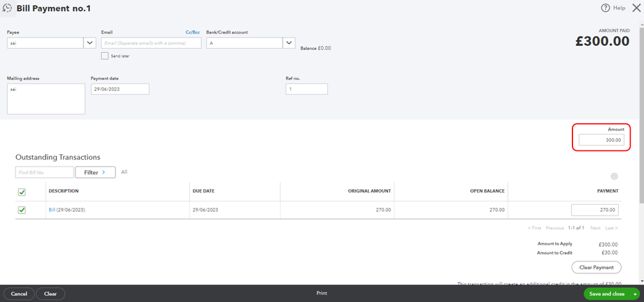The width and height of the screenshot is (644, 302).
Task: Click the £300.00 amount paid total
Action: tap(602, 41)
